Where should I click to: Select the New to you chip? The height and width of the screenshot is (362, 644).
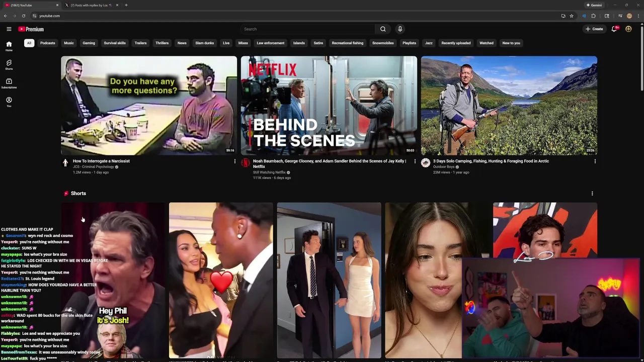[x=511, y=43]
